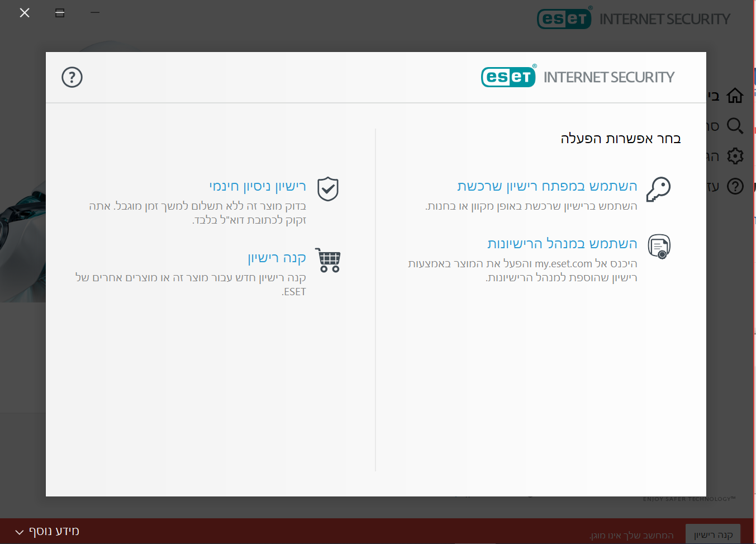Minimize the ESET main window
Screen dimensions: 756x544
(95, 12)
